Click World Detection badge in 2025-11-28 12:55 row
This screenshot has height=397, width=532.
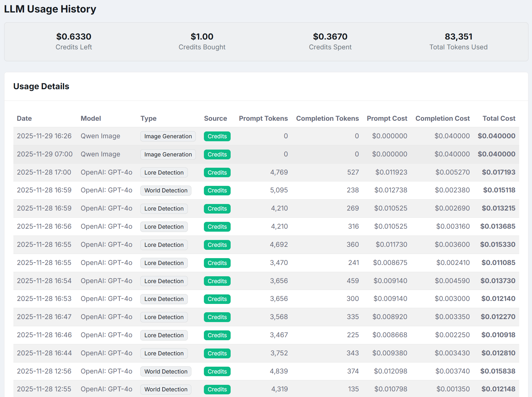coord(166,389)
